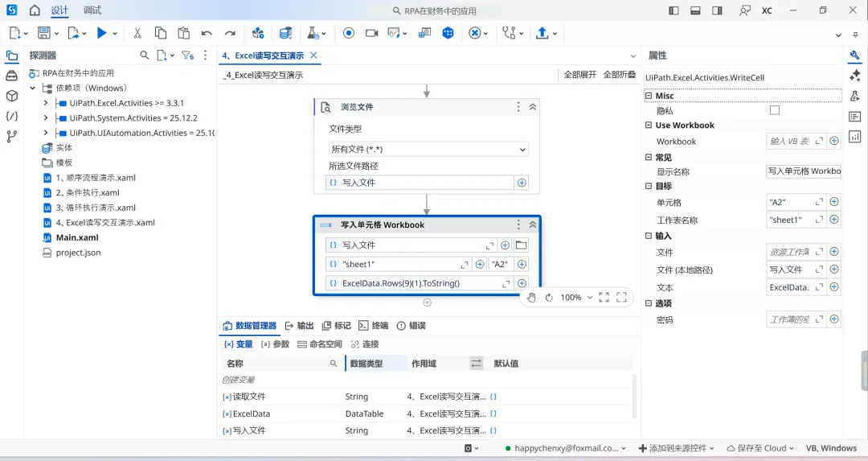Click the Publish upload icon
Screen dimensions: 868x461
542,33
